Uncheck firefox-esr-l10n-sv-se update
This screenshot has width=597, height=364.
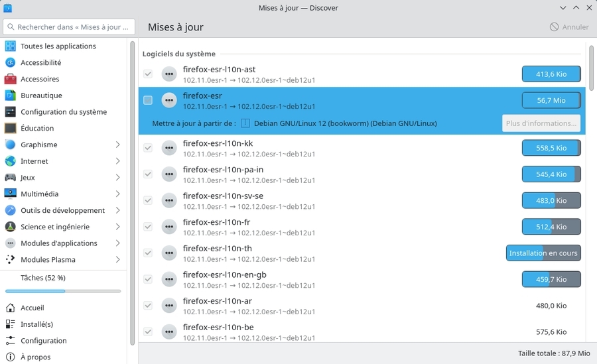click(x=148, y=200)
